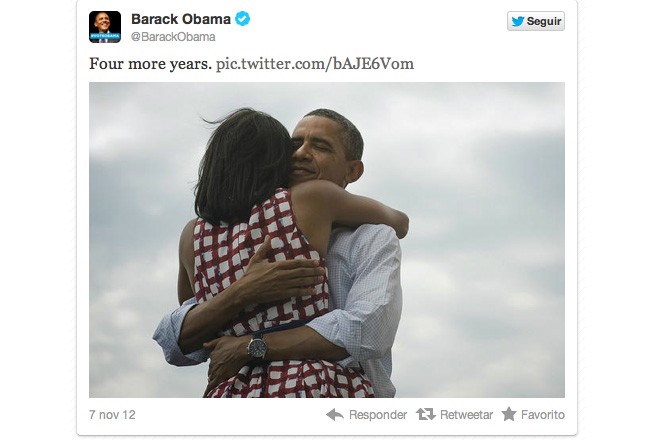Open the 7 nov 12 timestamp

tap(112, 415)
